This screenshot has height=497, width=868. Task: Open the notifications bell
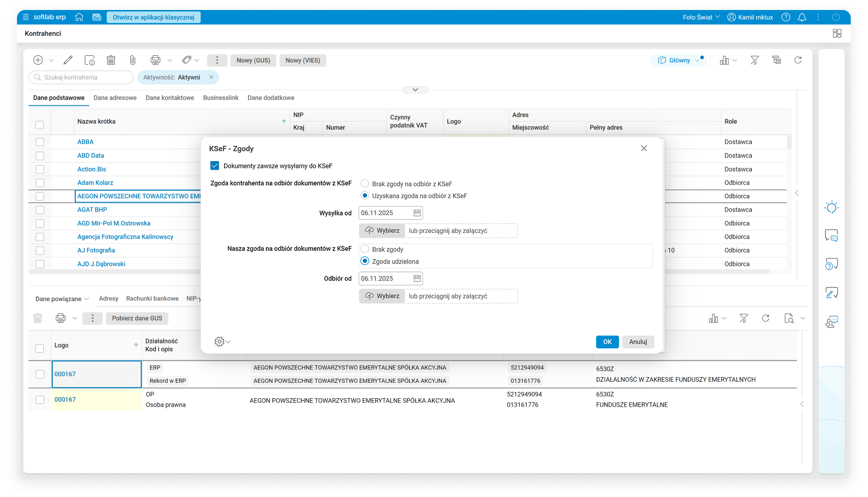(802, 17)
